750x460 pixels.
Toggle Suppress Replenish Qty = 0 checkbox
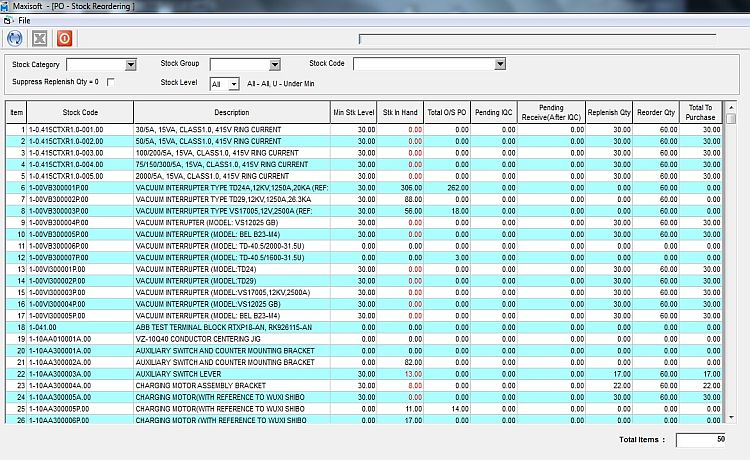pyautogui.click(x=111, y=82)
